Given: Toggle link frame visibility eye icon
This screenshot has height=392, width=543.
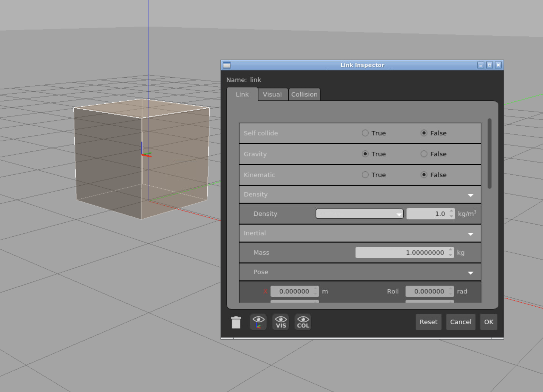Looking at the screenshot, I should [x=258, y=322].
